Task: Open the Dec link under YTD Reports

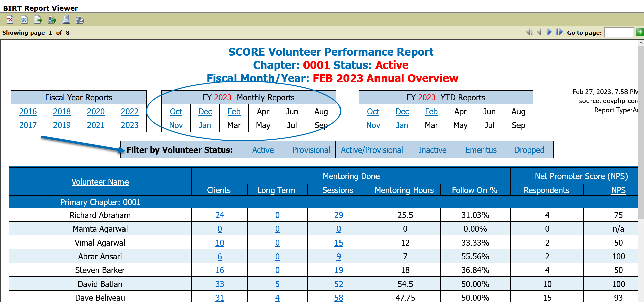Action: (x=402, y=112)
